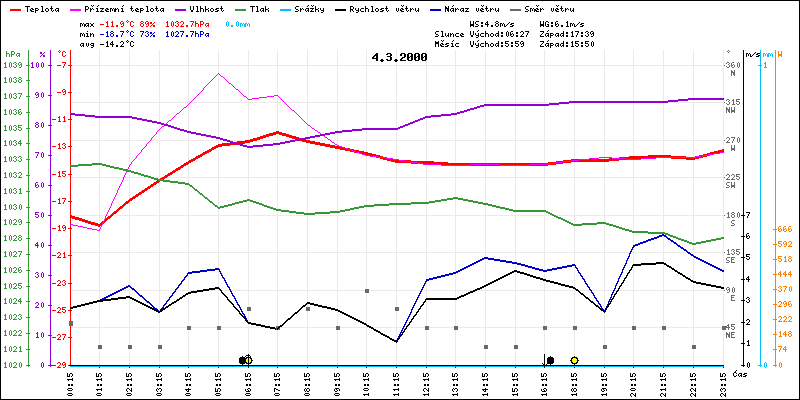The height and width of the screenshot is (400, 800).
Task: Click the chart date title 4.3.2000
Action: 399,57
